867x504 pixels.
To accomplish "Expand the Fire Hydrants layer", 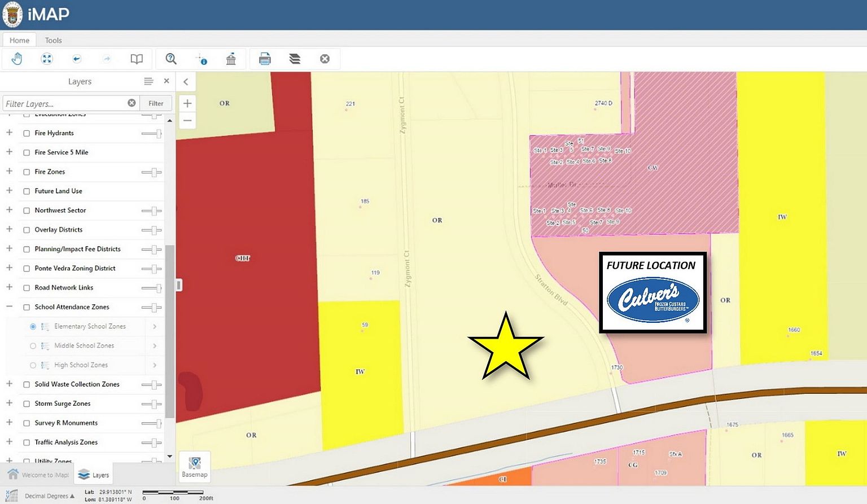I will pyautogui.click(x=9, y=133).
